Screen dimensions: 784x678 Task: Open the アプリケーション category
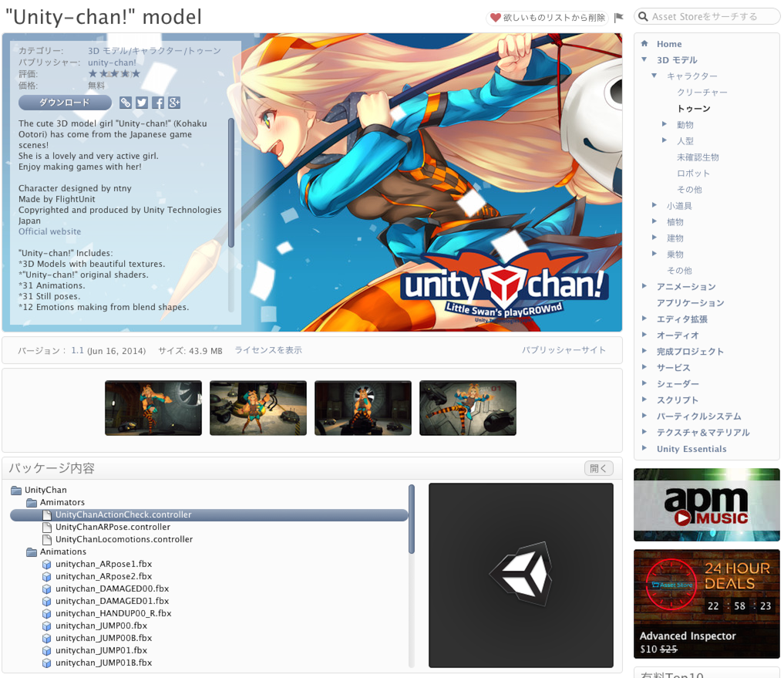pyautogui.click(x=691, y=302)
